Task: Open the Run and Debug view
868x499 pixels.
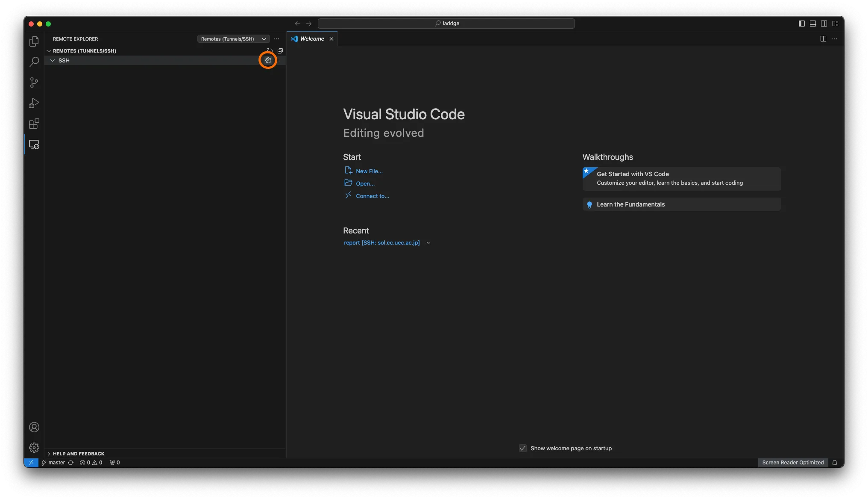Action: (x=34, y=103)
